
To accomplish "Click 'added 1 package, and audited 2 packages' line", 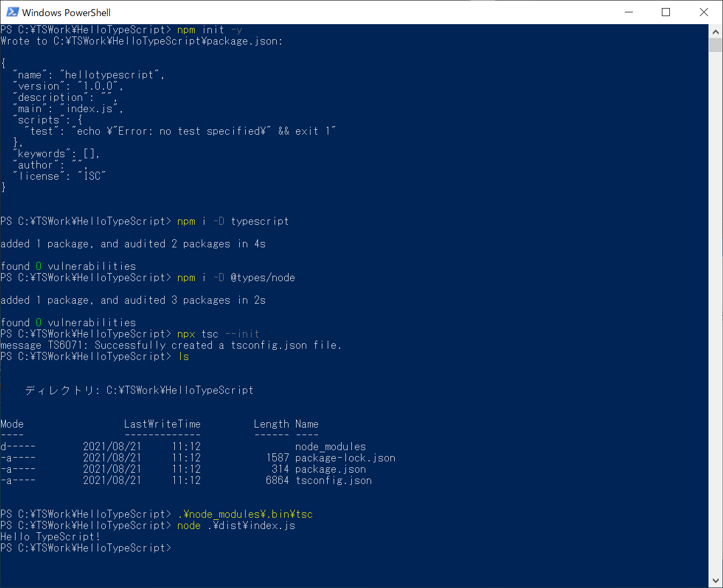I will point(133,244).
